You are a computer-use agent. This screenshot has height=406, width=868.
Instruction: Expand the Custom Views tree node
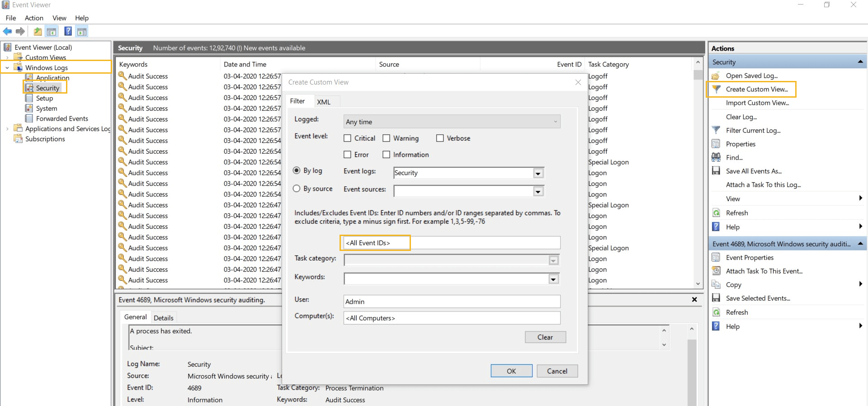click(7, 57)
